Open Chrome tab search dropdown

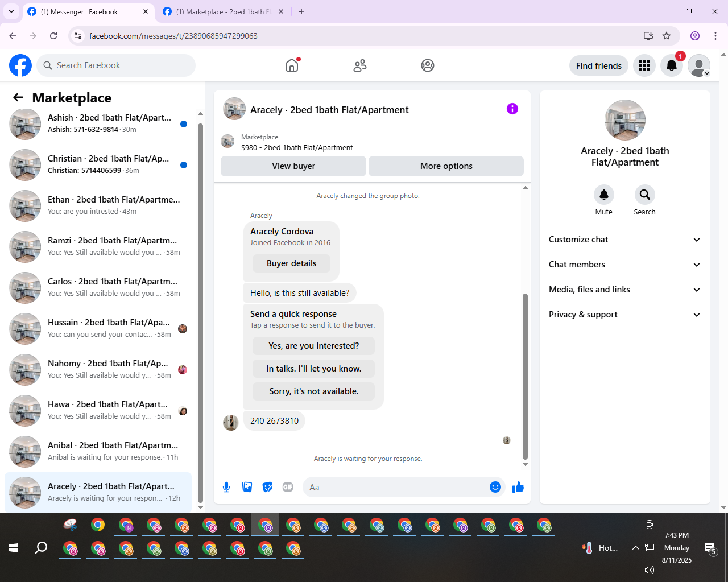(11, 11)
